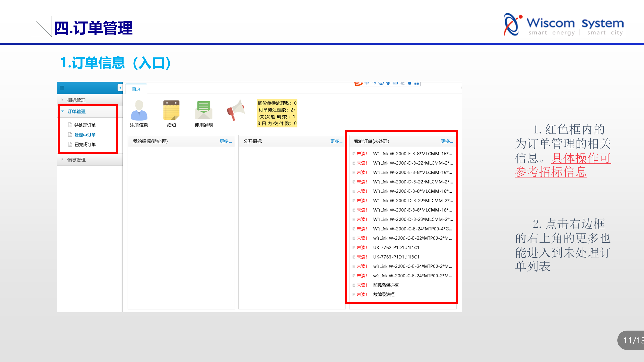Screen dimensions: 644x362
Task: Open the 使用说明 envelope icon
Action: [203, 111]
